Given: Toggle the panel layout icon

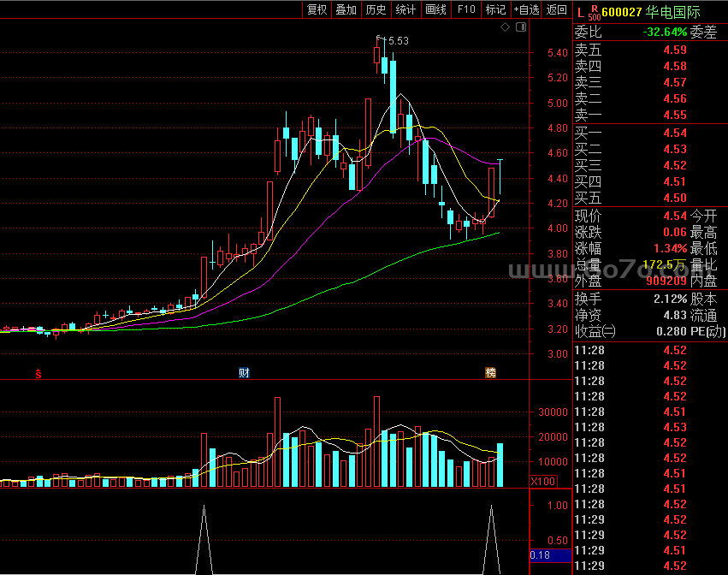Looking at the screenshot, I should 521,27.
